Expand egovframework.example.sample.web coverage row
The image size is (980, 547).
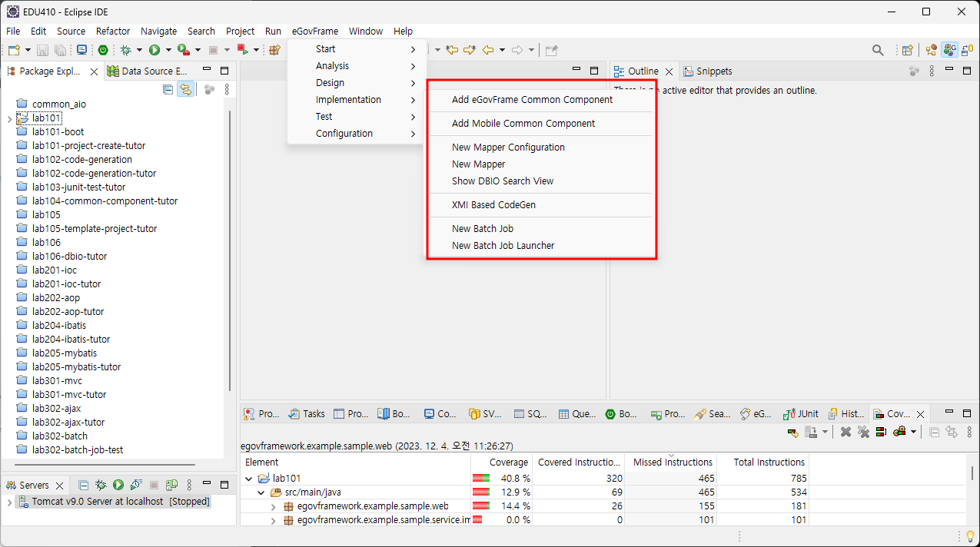(273, 506)
